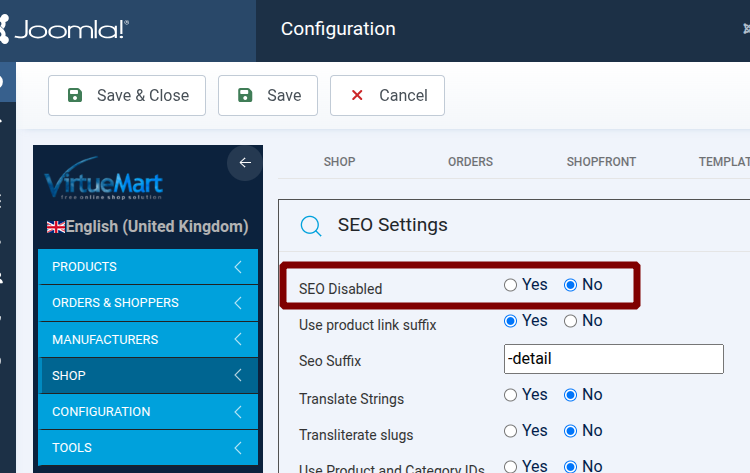Screen dimensions: 750x473
Task: Expand TOOLS menu chevron
Action: [238, 448]
